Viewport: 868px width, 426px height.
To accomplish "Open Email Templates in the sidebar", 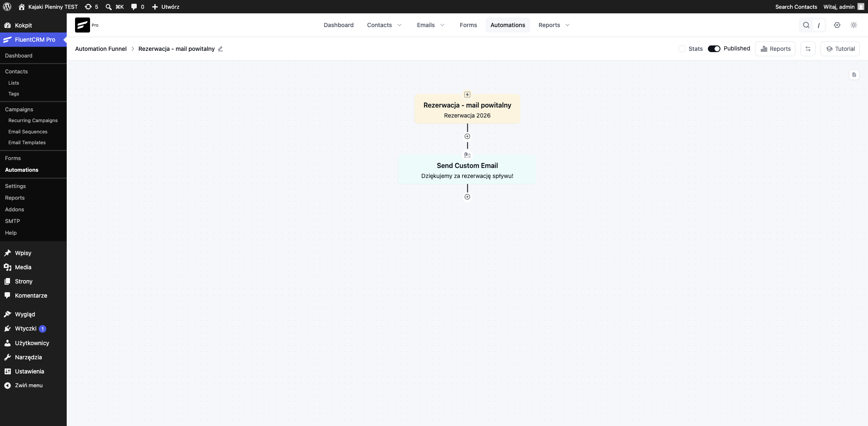I will (27, 143).
